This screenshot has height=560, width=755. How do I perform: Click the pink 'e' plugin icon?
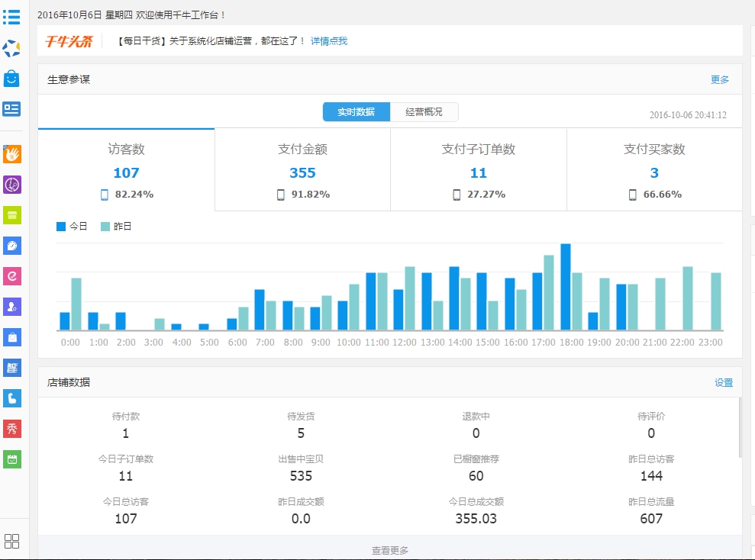[x=12, y=276]
